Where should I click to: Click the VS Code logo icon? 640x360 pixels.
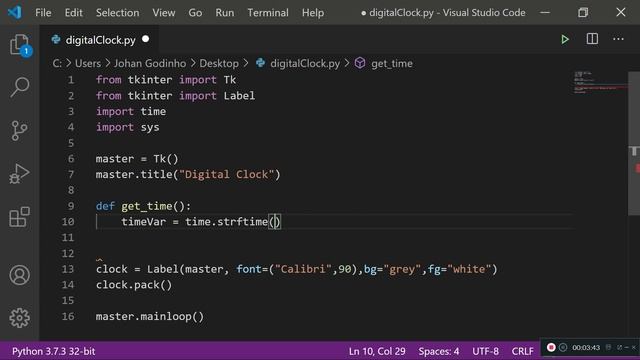click(x=15, y=12)
